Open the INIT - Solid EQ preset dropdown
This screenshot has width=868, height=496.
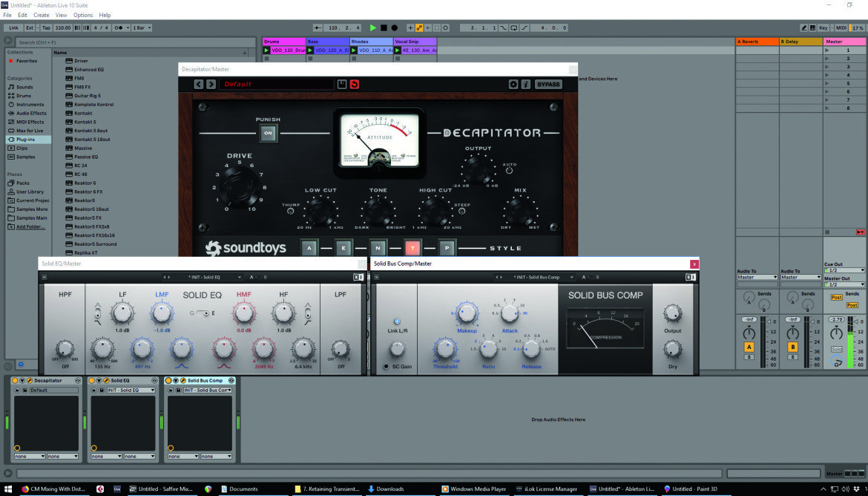(x=214, y=277)
